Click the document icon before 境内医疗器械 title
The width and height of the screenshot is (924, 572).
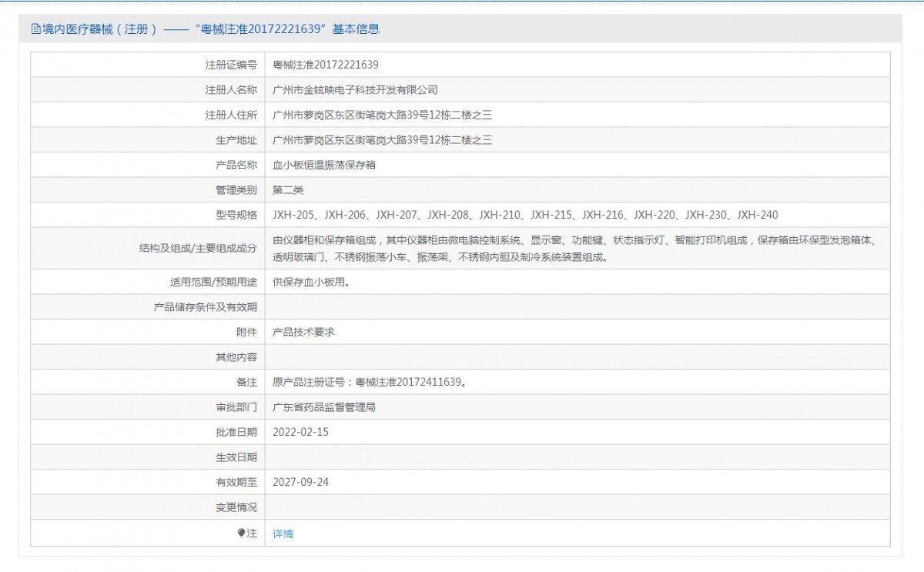[35, 28]
